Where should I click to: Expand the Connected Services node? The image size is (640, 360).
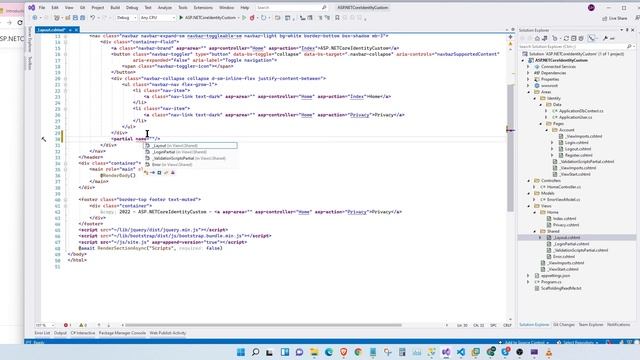tap(528, 67)
